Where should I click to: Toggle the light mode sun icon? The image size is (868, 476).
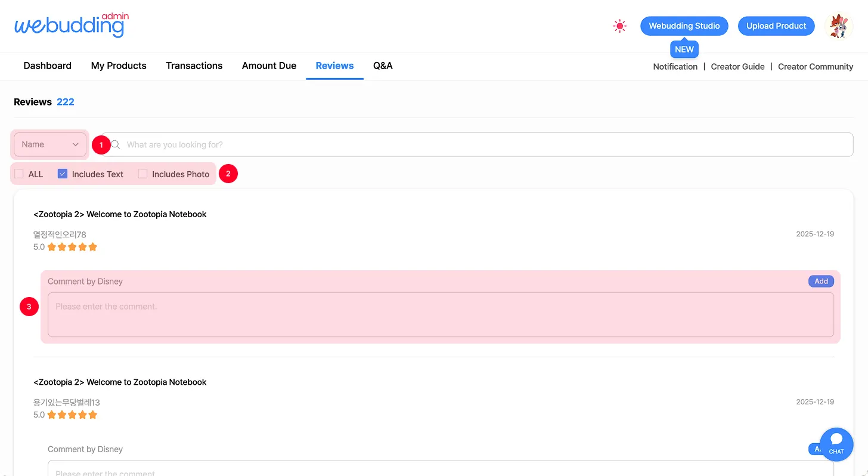[x=620, y=26]
